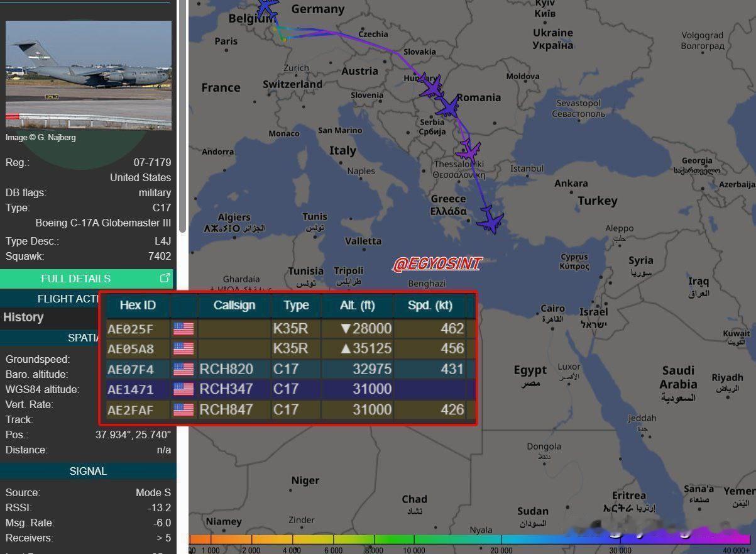Click the aircraft icon above Thessaloniki
The image size is (756, 554).
(x=469, y=150)
